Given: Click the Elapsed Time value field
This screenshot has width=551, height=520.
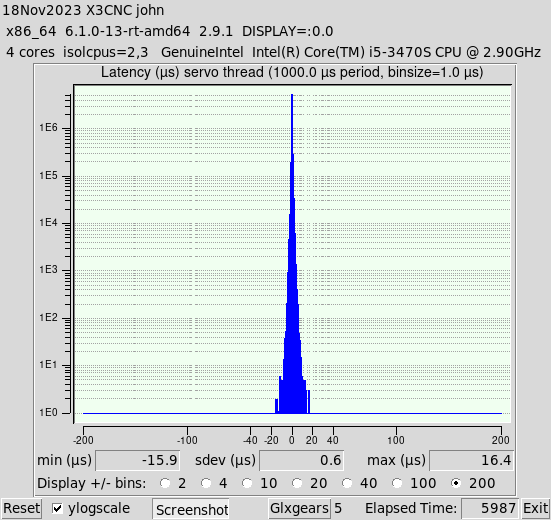Looking at the screenshot, I should [490, 508].
